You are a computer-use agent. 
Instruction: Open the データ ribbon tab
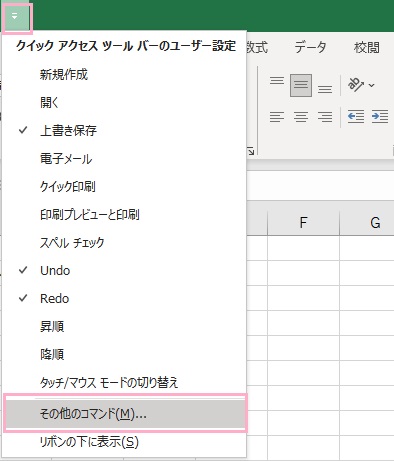310,47
